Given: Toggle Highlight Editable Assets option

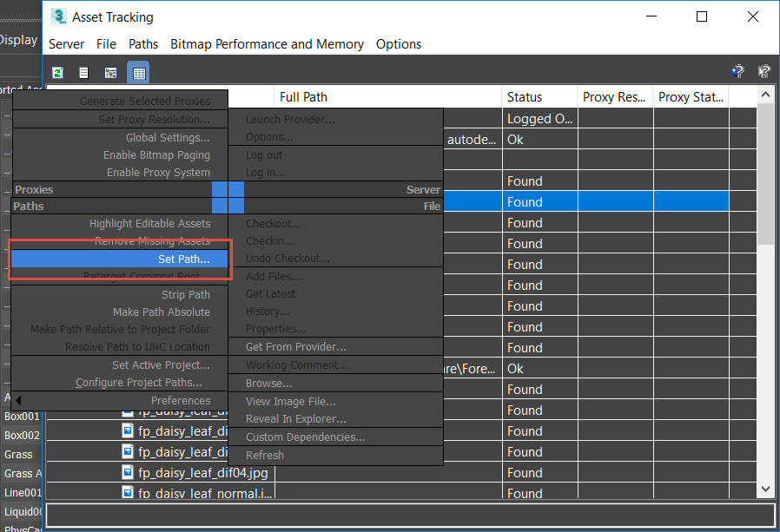Looking at the screenshot, I should pyautogui.click(x=149, y=223).
